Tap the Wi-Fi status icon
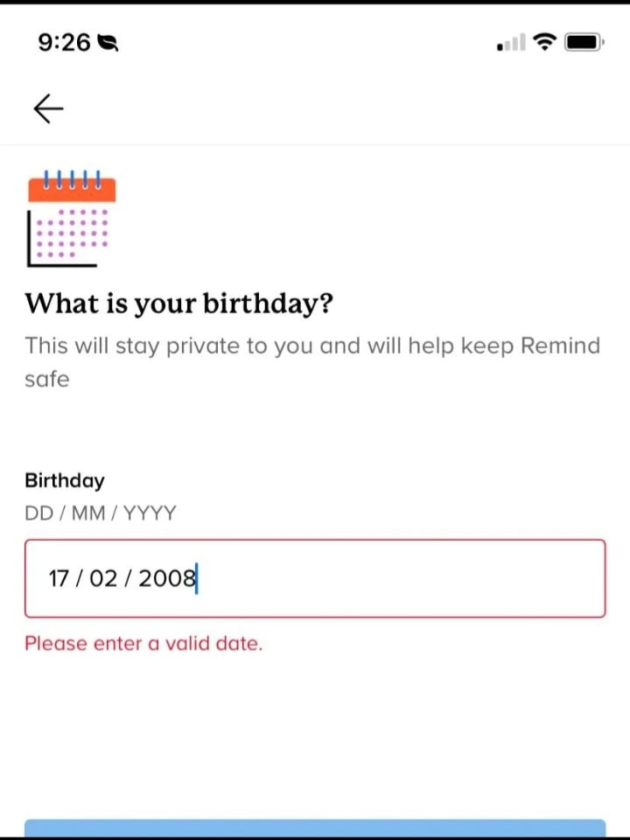 point(546,41)
